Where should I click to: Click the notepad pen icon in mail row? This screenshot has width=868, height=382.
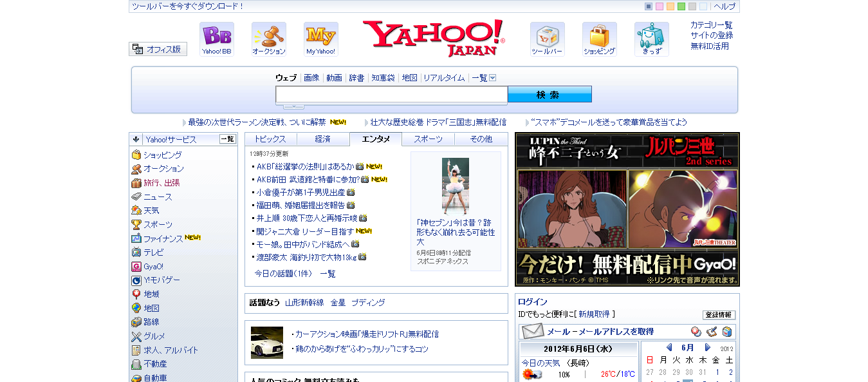711,332
